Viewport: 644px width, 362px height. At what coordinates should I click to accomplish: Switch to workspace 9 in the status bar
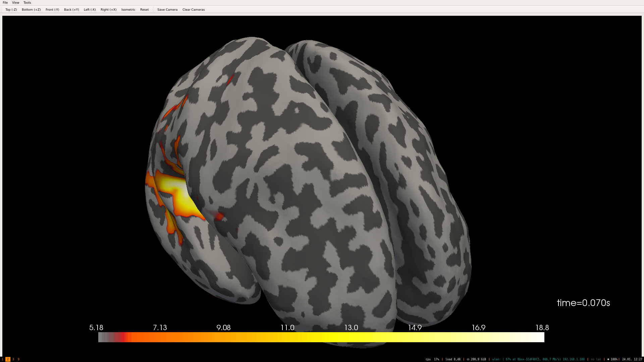[18, 359]
